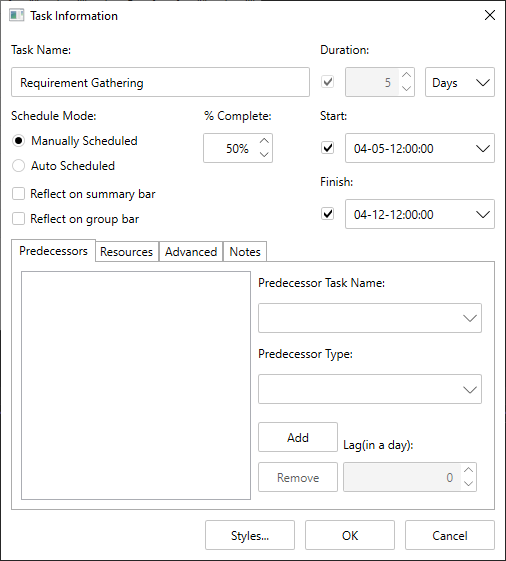Select Manually Scheduled radio button
506x561 pixels.
point(18,141)
